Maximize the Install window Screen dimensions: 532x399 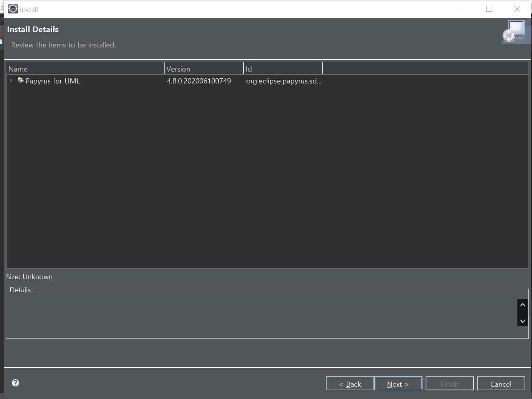[489, 9]
